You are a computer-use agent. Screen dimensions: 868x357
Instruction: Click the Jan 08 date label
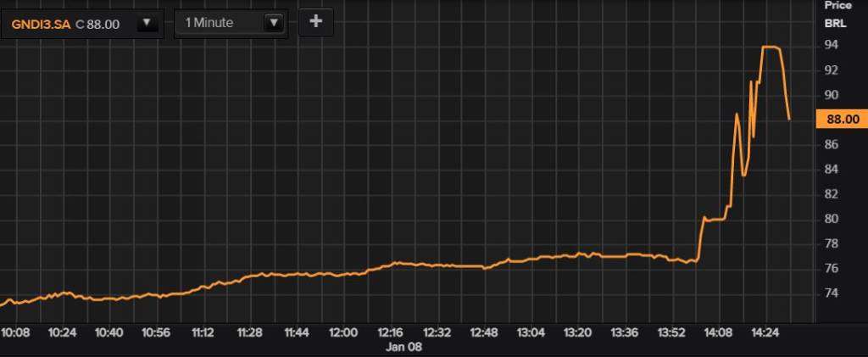pyautogui.click(x=405, y=346)
